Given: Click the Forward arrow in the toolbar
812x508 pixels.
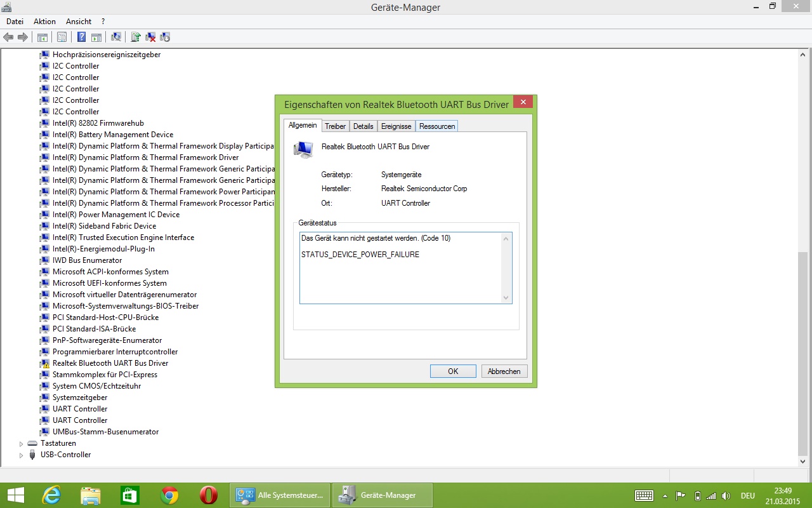Looking at the screenshot, I should point(22,37).
